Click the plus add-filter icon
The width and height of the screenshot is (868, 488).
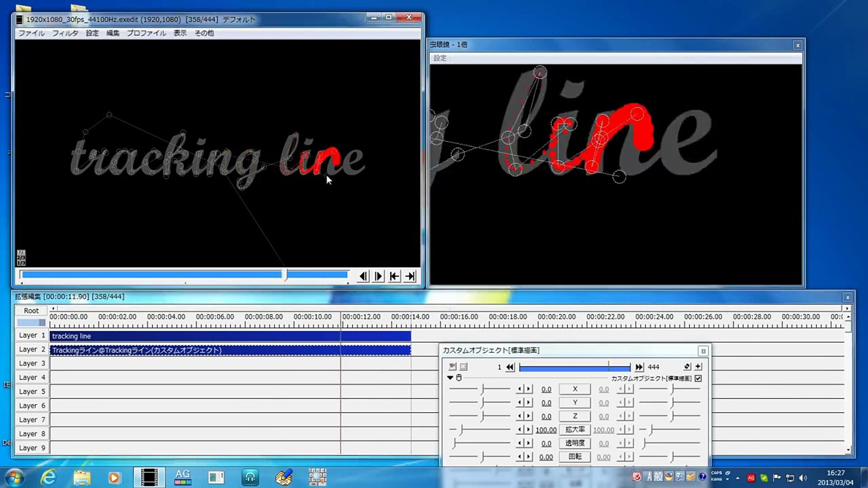tap(698, 366)
